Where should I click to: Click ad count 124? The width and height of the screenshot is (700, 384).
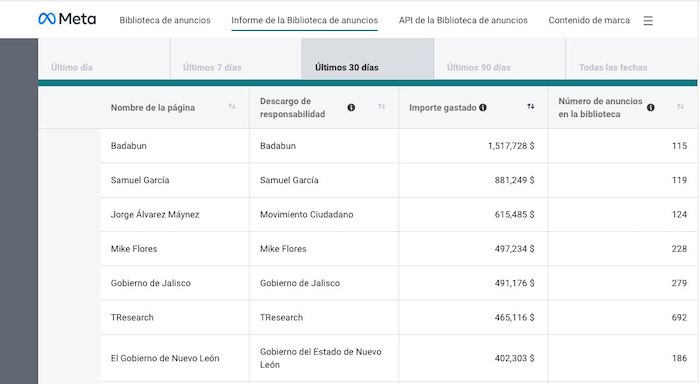[679, 214]
